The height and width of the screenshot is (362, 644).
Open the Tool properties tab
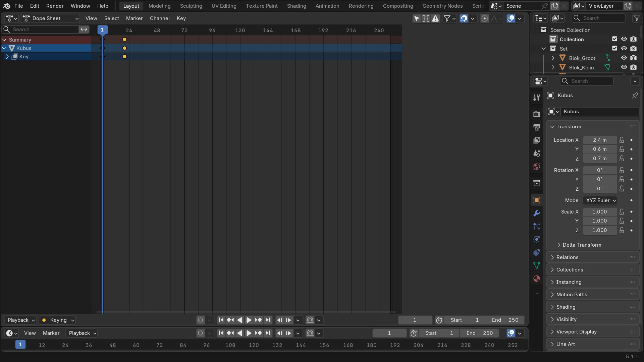[x=537, y=98]
